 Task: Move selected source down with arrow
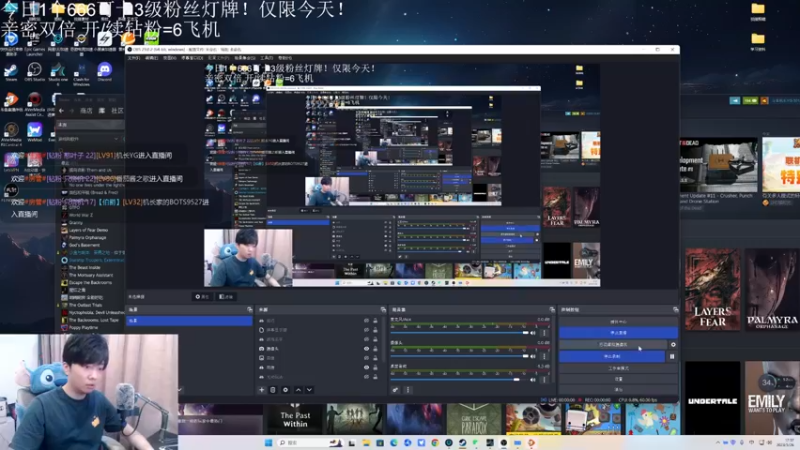[x=309, y=390]
